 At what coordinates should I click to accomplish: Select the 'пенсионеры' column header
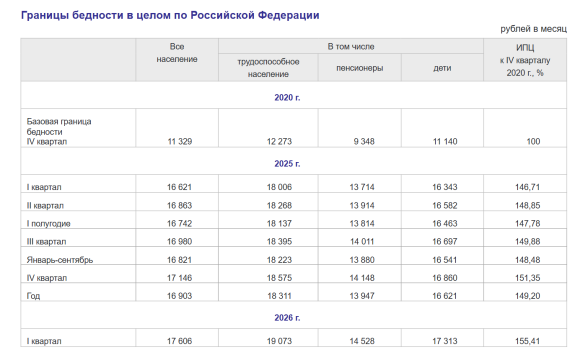click(x=359, y=68)
